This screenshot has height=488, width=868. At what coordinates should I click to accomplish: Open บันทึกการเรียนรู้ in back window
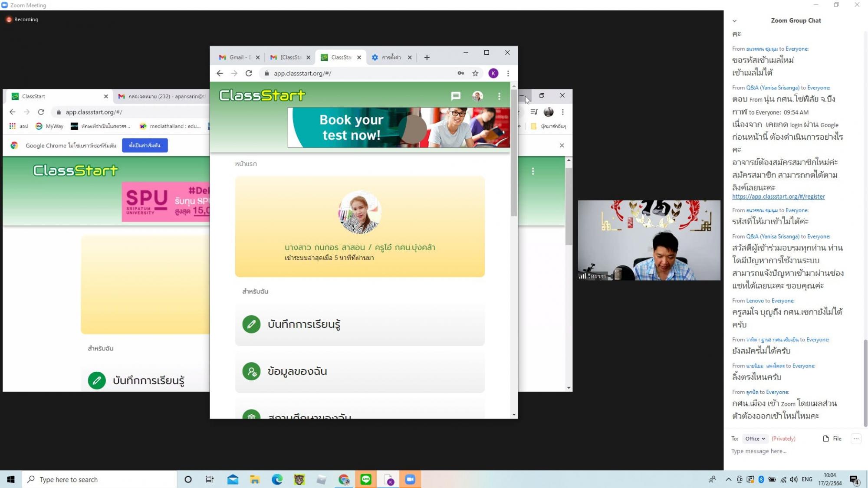pos(145,380)
